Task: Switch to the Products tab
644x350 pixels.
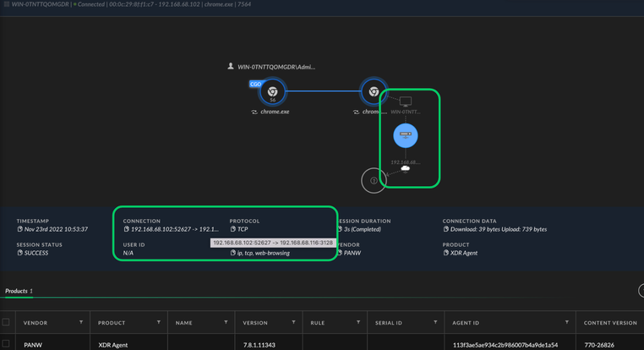Action: (x=17, y=291)
